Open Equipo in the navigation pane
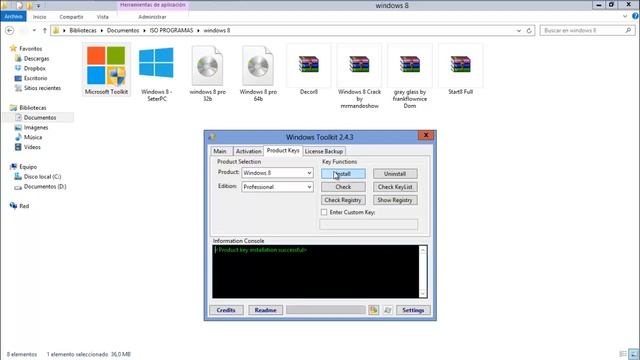 [23, 167]
